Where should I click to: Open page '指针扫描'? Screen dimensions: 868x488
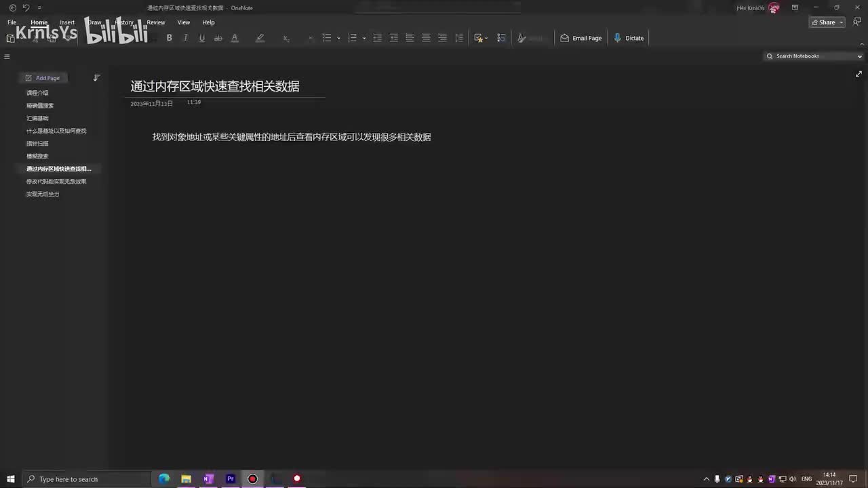point(37,144)
